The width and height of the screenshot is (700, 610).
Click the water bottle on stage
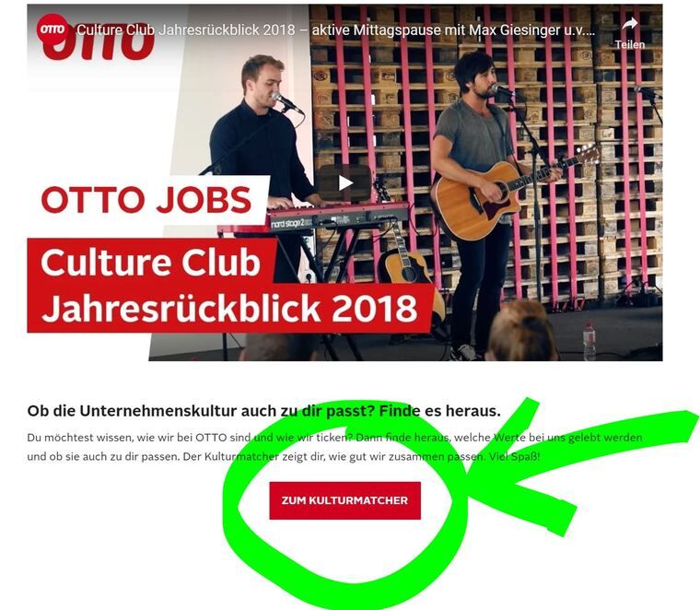(589, 342)
